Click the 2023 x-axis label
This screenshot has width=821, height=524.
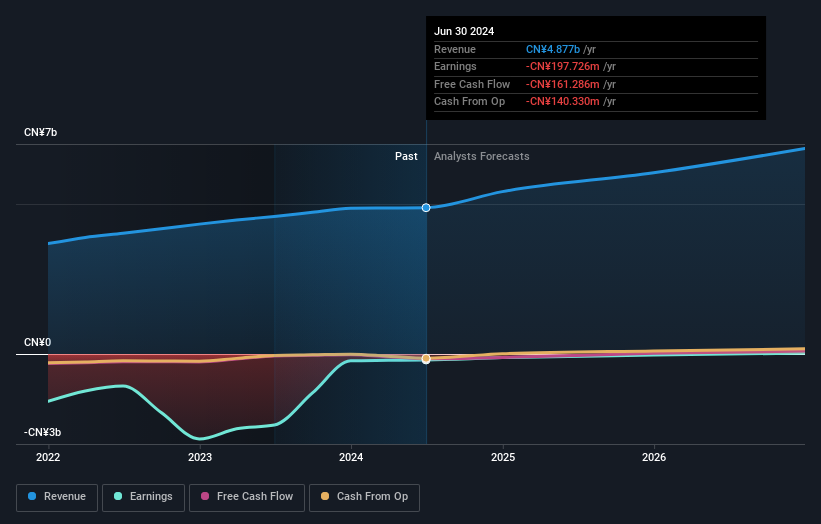coord(200,457)
